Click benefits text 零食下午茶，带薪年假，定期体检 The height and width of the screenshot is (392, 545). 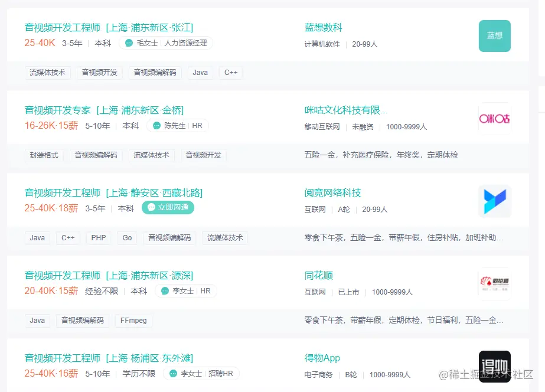point(404,321)
